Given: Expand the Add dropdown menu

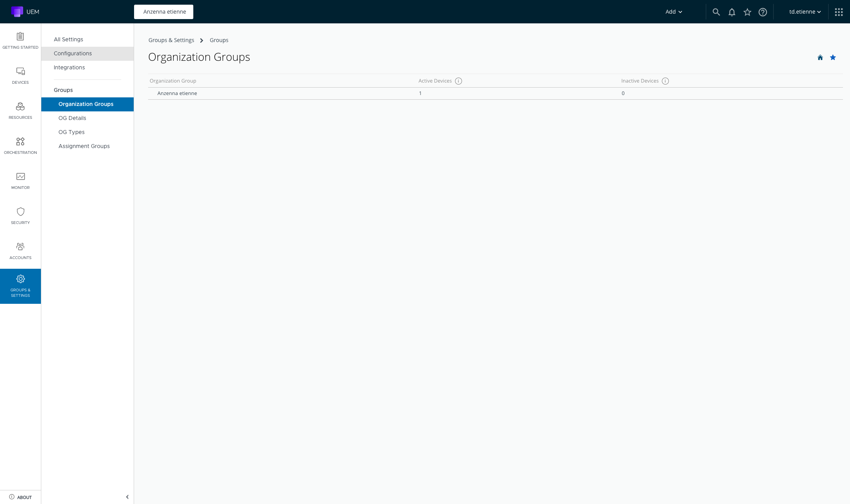Looking at the screenshot, I should tap(673, 12).
